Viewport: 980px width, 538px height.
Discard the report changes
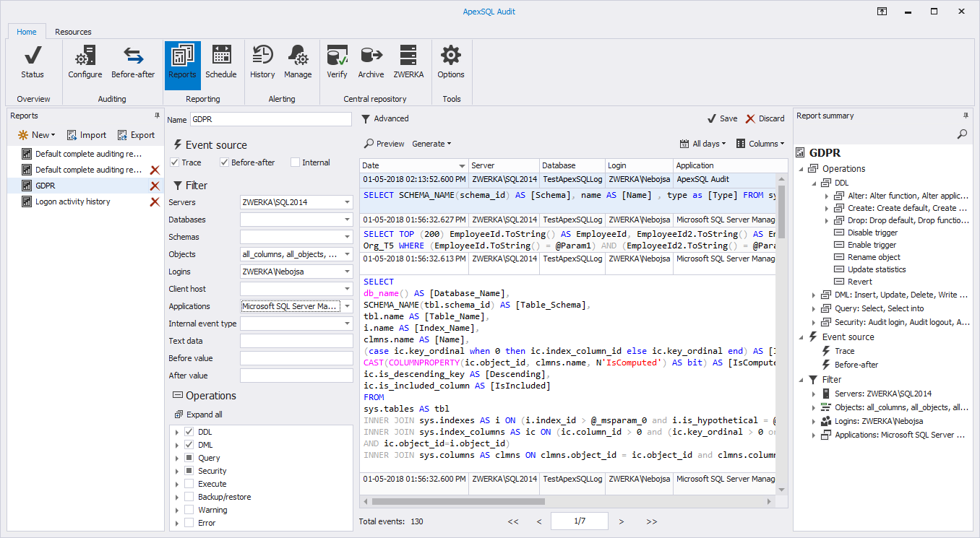(x=765, y=118)
